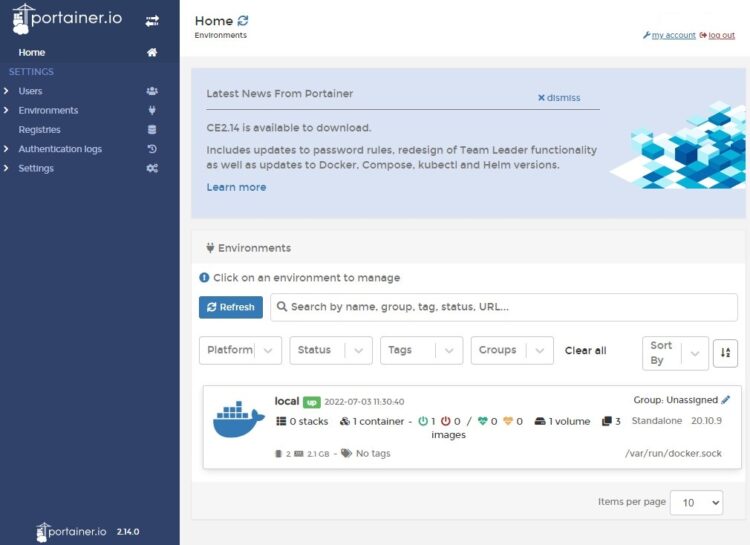This screenshot has width=750, height=545.
Task: Expand the Authentication logs chevron
Action: click(6, 149)
